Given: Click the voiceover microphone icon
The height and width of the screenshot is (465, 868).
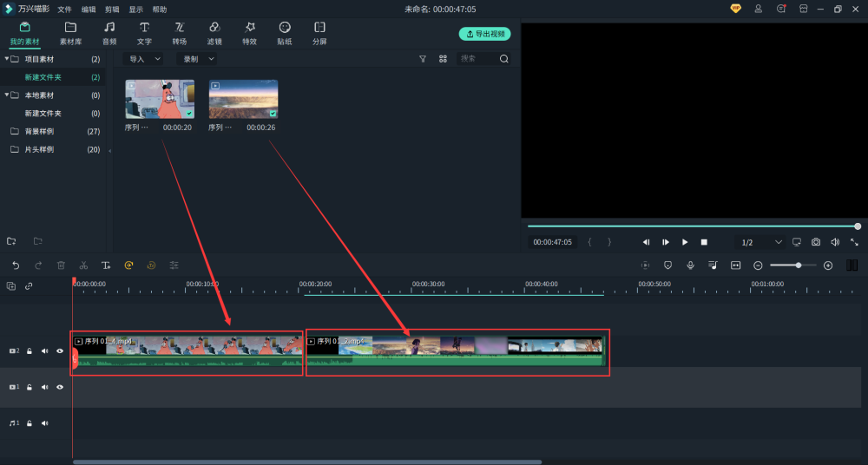Looking at the screenshot, I should tap(690, 265).
